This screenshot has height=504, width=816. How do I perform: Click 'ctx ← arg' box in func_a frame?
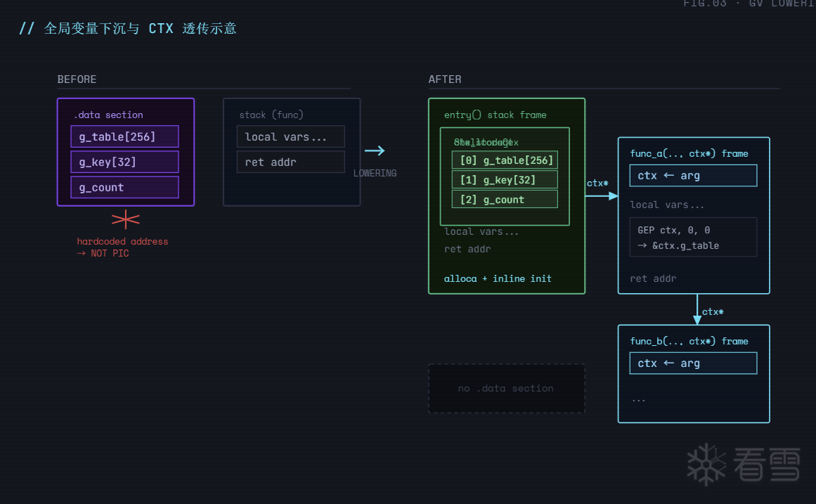[693, 176]
